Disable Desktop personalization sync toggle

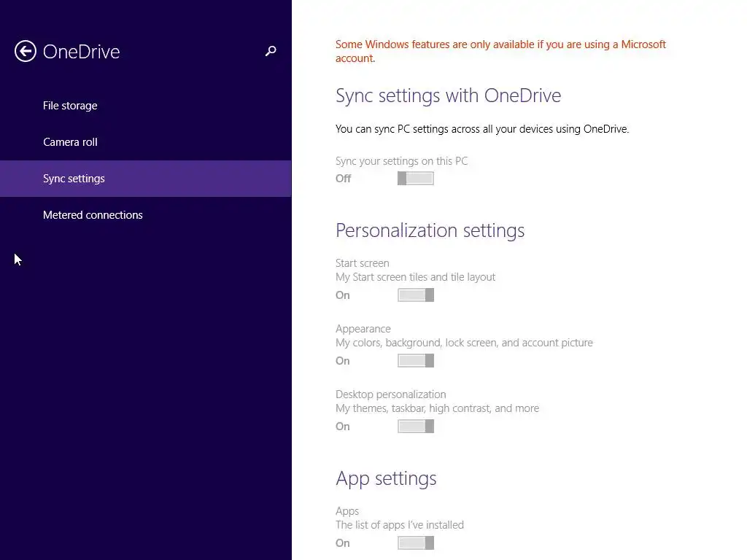[x=416, y=427]
